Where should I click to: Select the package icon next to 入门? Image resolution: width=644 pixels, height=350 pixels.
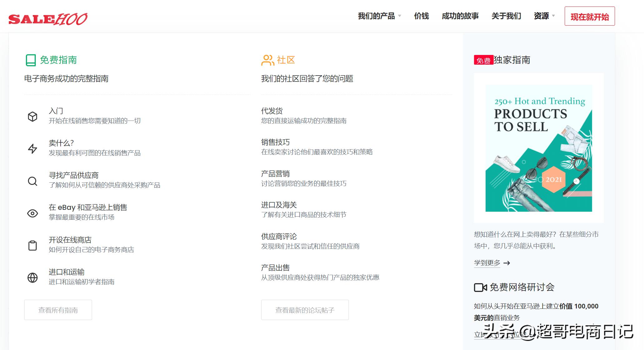pos(32,116)
